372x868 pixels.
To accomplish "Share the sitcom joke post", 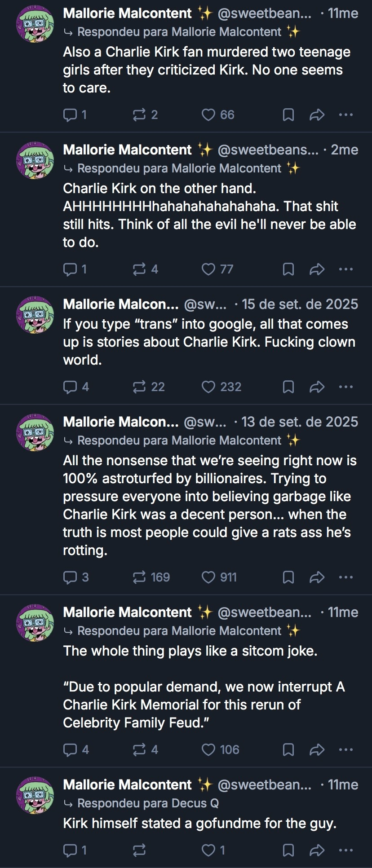I will click(317, 749).
